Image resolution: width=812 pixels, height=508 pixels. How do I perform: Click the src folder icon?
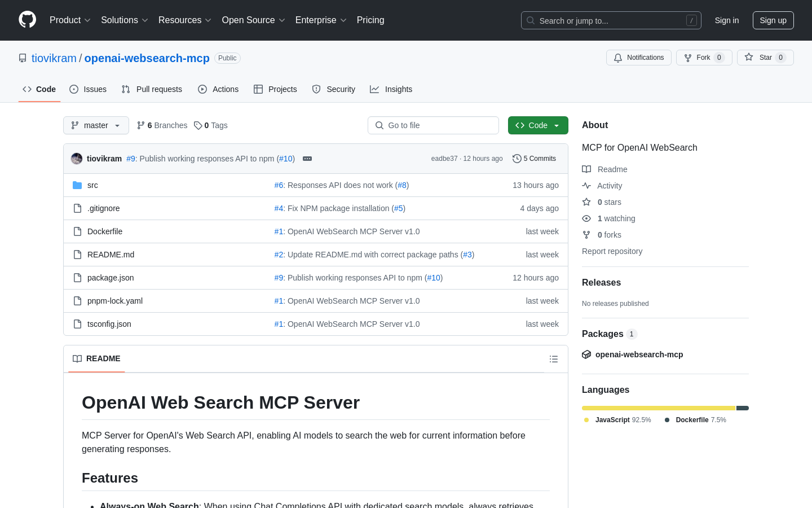[x=77, y=185]
